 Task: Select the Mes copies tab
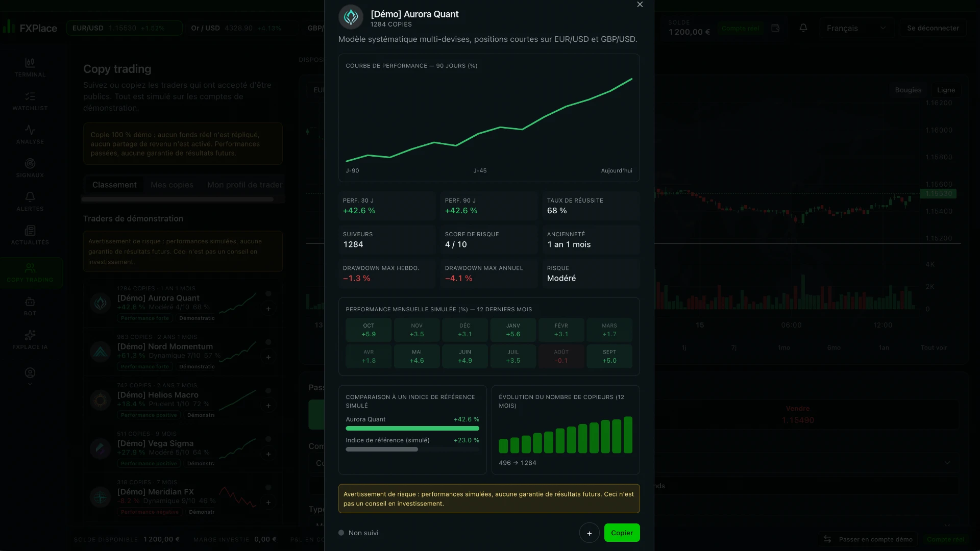[x=172, y=185]
